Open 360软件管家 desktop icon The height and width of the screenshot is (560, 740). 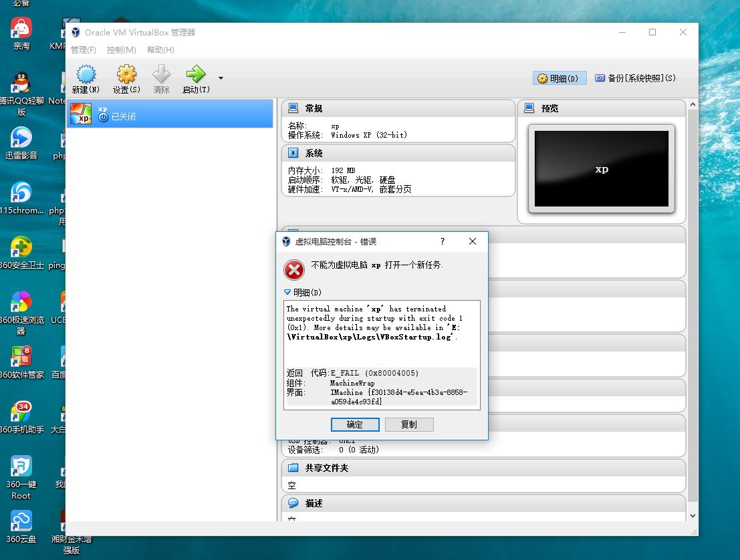coord(21,362)
